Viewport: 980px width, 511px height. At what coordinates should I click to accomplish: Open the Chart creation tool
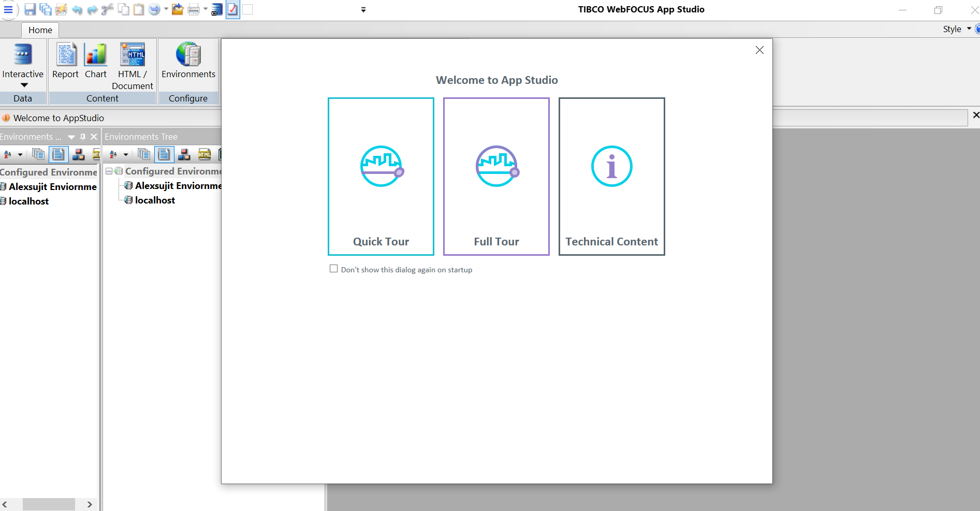point(95,61)
